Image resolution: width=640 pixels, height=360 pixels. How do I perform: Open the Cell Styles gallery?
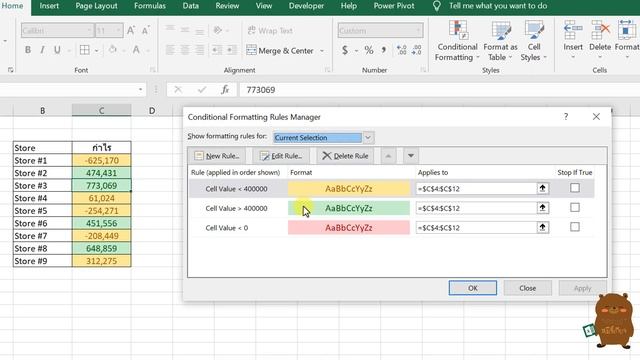pyautogui.click(x=533, y=41)
